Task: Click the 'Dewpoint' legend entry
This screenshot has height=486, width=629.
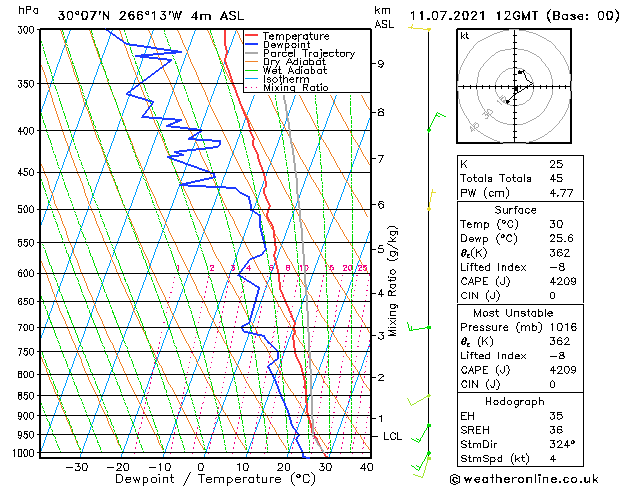Action: [x=286, y=45]
